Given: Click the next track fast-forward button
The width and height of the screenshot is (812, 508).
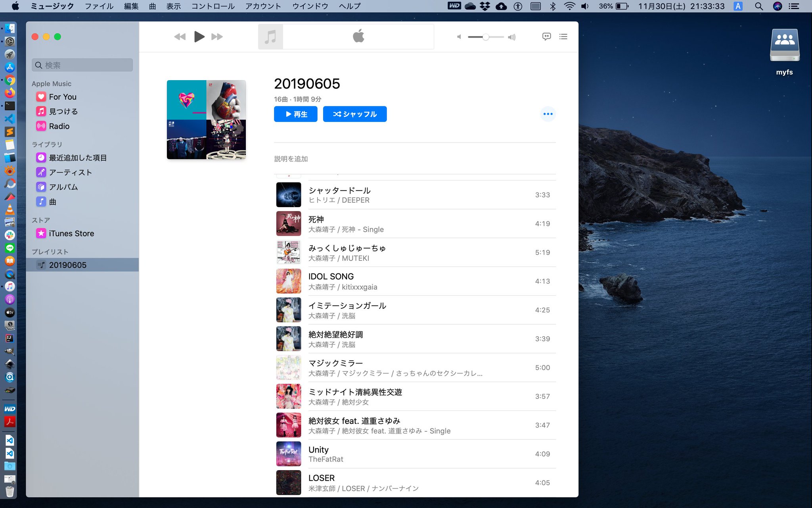Looking at the screenshot, I should point(217,37).
